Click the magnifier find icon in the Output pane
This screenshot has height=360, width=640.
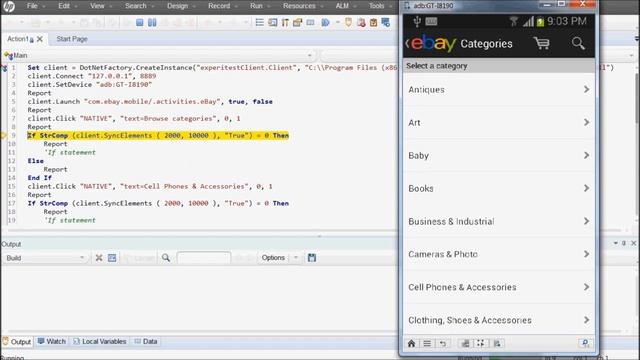click(166, 258)
